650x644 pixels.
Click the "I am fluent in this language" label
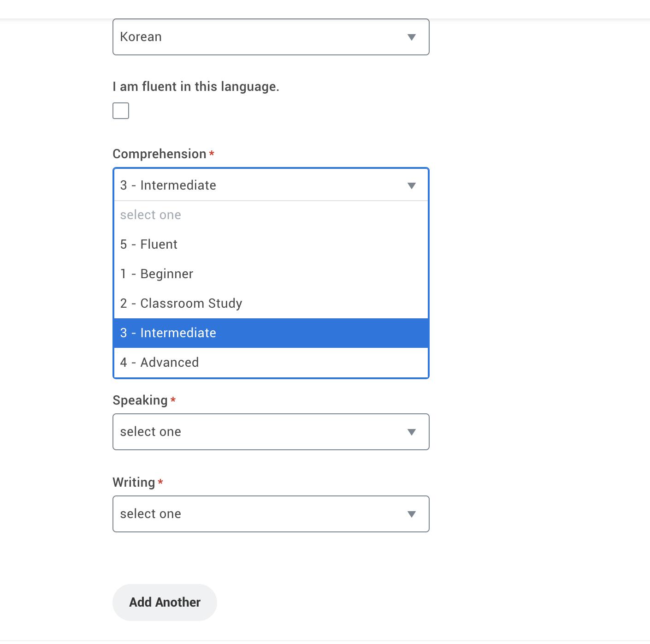tap(195, 87)
